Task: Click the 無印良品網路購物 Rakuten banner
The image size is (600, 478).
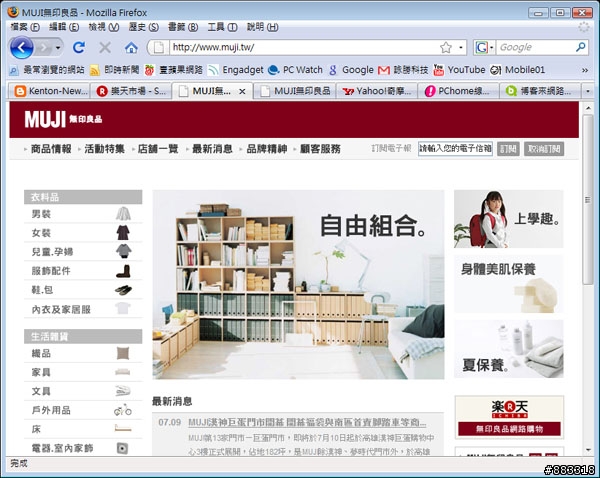Action: pyautogui.click(x=509, y=417)
